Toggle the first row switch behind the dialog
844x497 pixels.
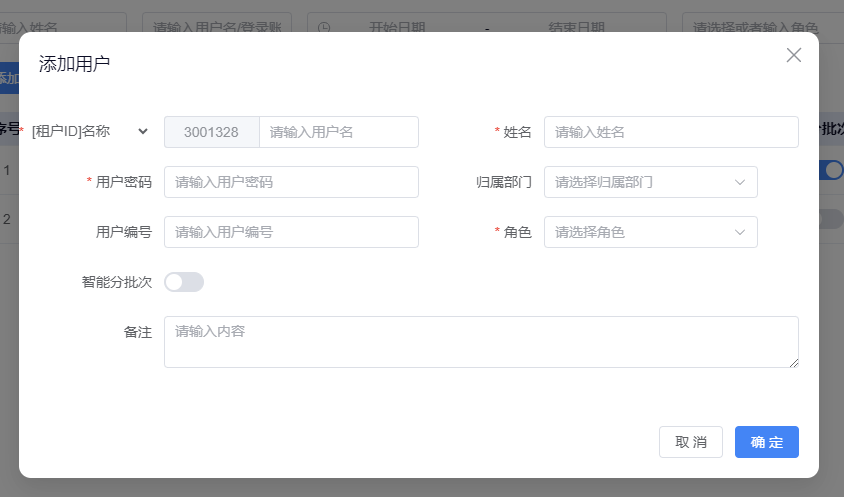pyautogui.click(x=832, y=170)
